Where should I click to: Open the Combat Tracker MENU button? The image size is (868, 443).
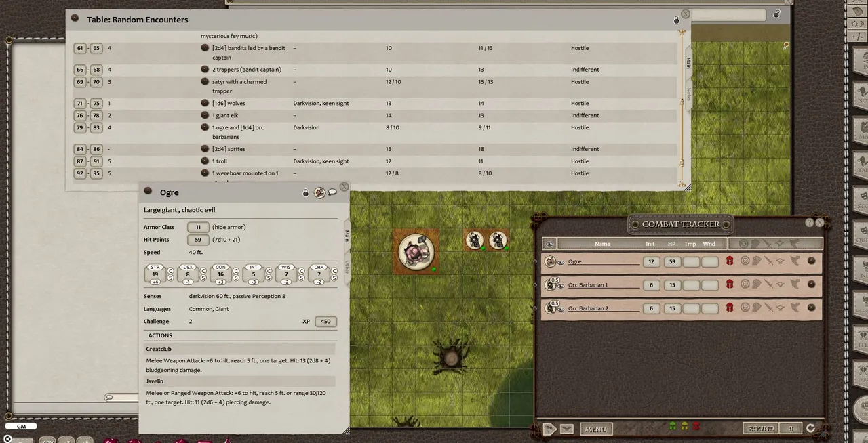pos(596,429)
